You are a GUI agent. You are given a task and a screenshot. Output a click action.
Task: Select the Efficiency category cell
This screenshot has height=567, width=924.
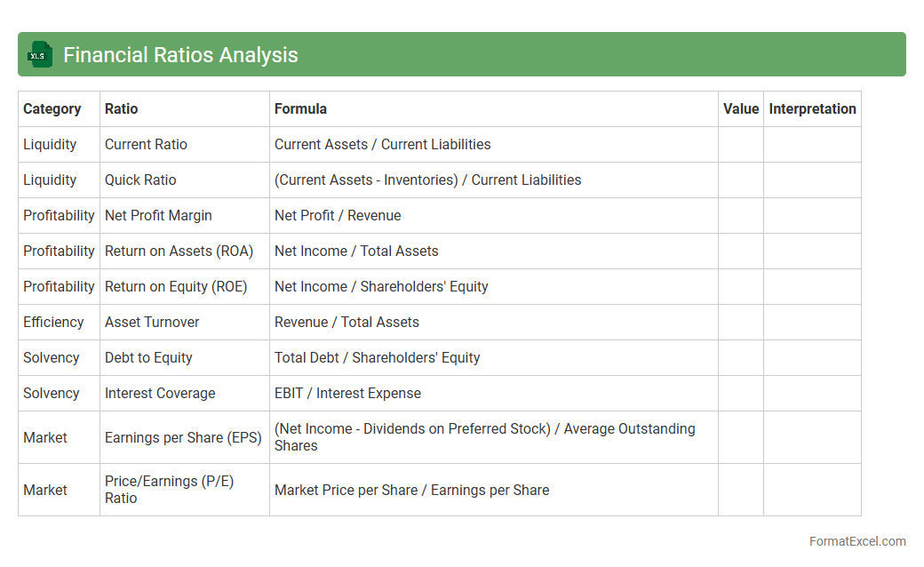pyautogui.click(x=53, y=323)
